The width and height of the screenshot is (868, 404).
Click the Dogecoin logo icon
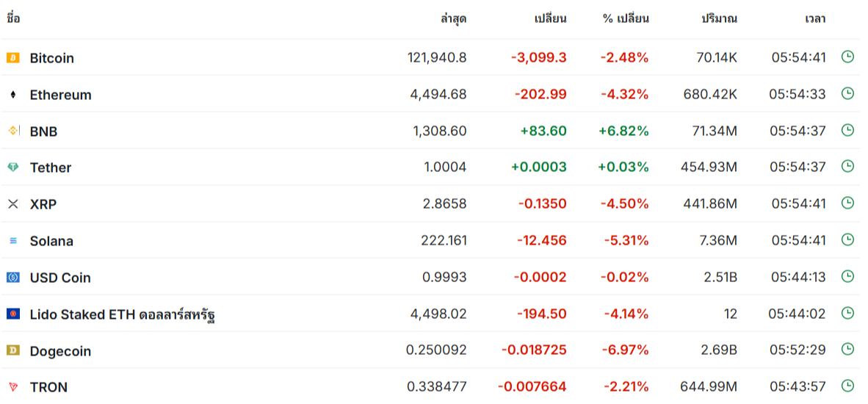[x=12, y=350]
